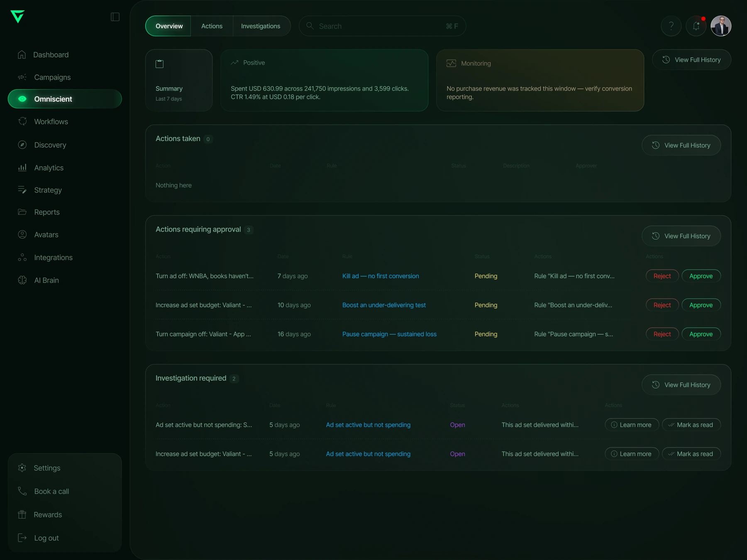Click the Log out arrow icon

click(x=22, y=538)
